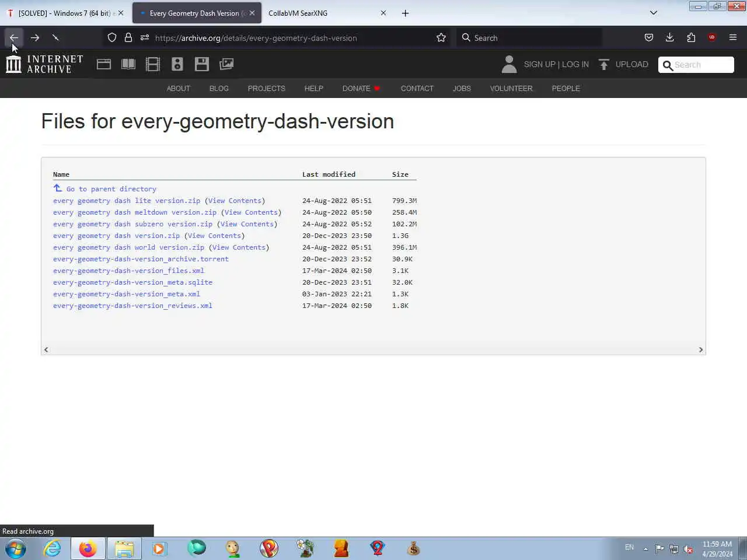Open every-geometry-dash-version_files.xml
This screenshot has height=560, width=747.
128,271
